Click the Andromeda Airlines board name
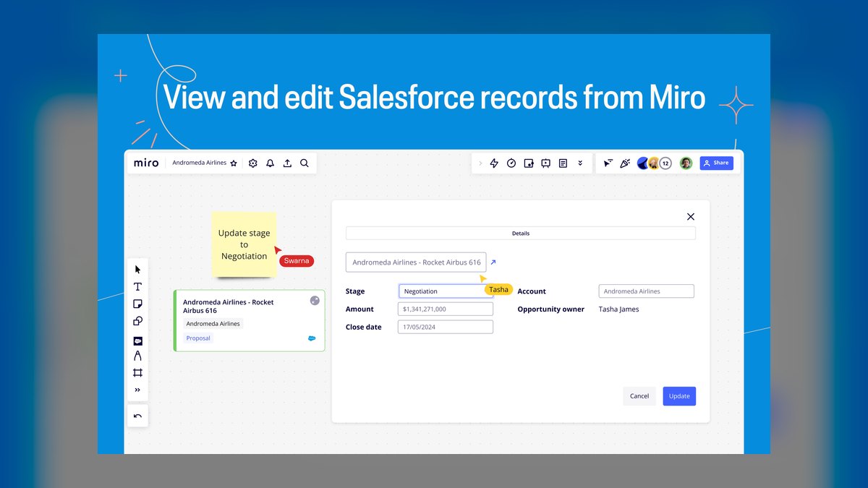The height and width of the screenshot is (488, 868). pyautogui.click(x=199, y=163)
